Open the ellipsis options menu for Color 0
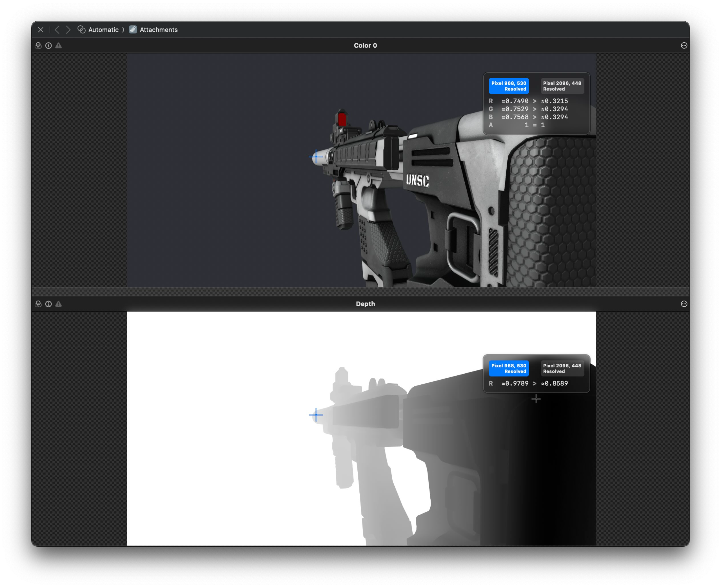The width and height of the screenshot is (721, 588). pyautogui.click(x=684, y=45)
